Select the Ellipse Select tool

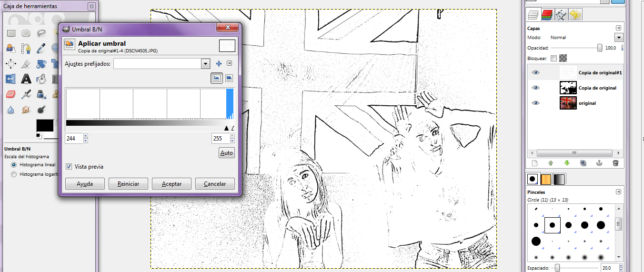click(x=26, y=33)
